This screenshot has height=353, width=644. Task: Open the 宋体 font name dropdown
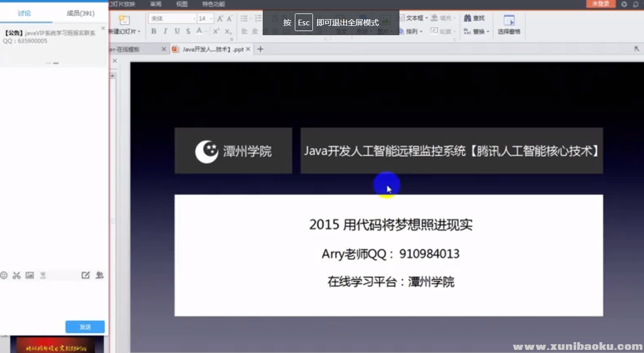pos(194,19)
